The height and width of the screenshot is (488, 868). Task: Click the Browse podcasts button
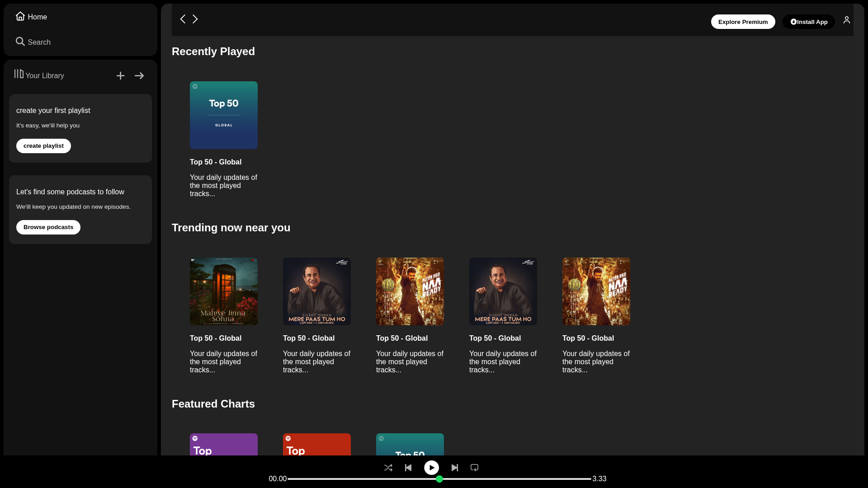48,227
